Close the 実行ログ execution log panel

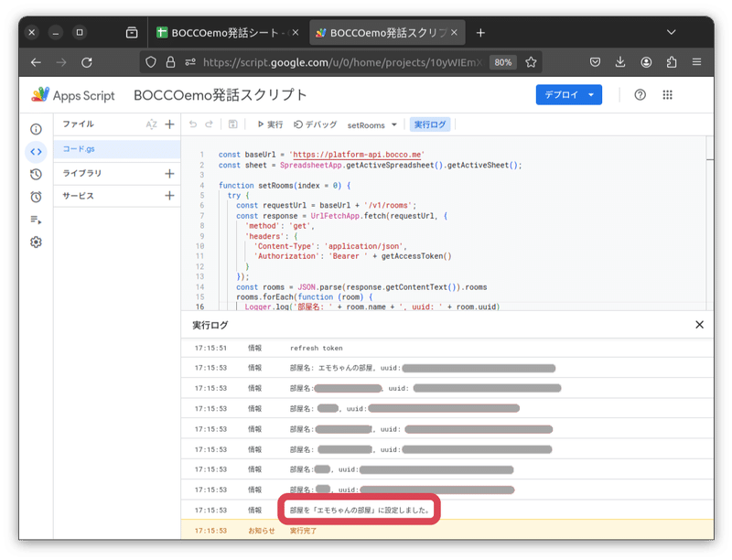click(x=699, y=325)
